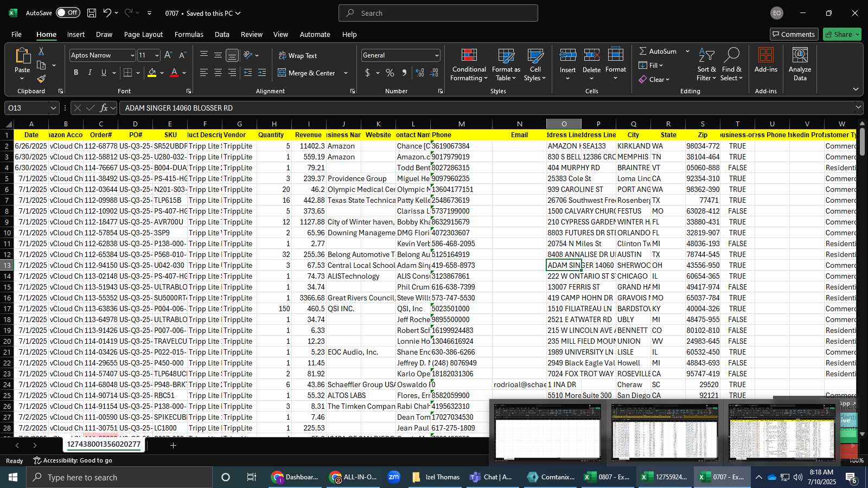
Task: Click the Increase Indent icon
Action: coord(262,73)
